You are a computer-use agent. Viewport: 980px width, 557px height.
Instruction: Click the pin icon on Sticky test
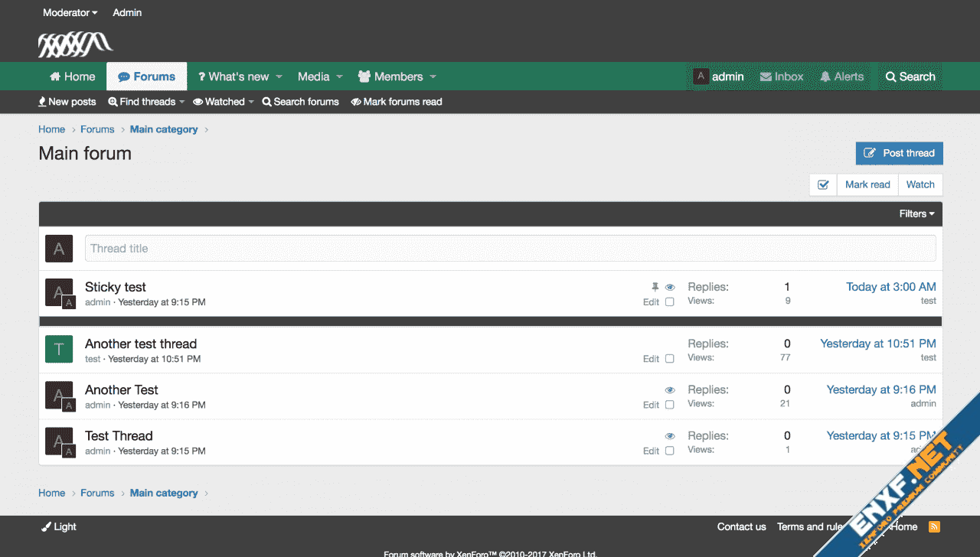(x=655, y=287)
